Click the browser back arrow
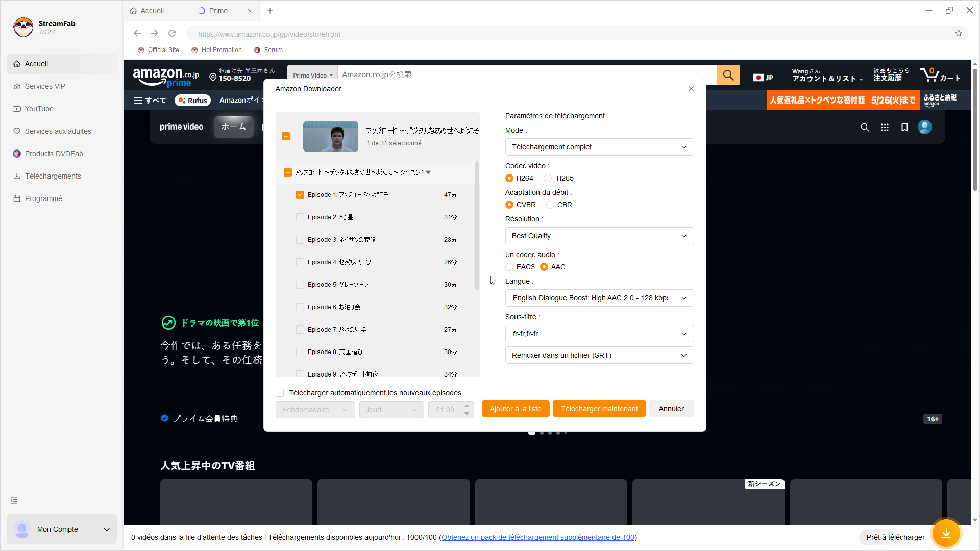Screen dimensions: 980x551 click(x=137, y=33)
